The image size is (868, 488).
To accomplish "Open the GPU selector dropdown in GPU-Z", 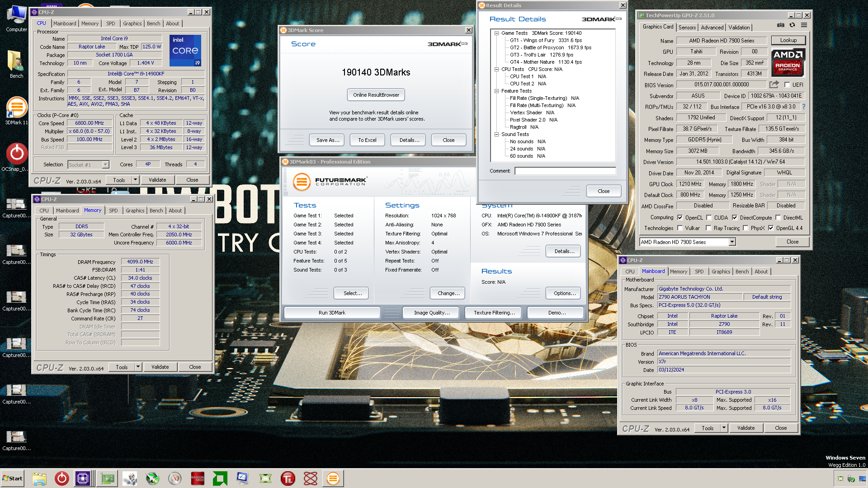I will click(x=732, y=242).
